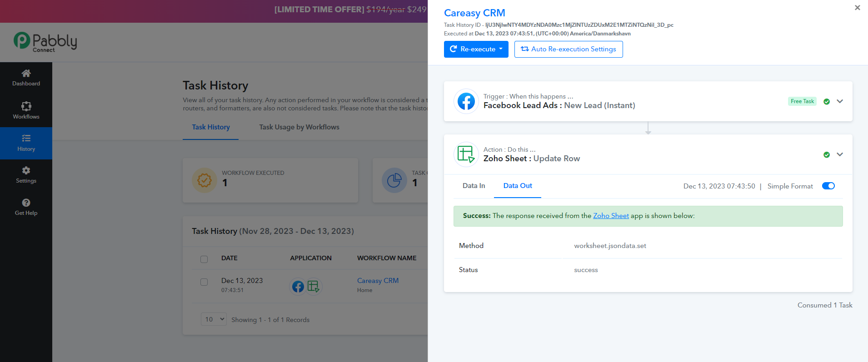The height and width of the screenshot is (362, 868).
Task: Tick the select-all checkbox in table header
Action: 204,259
